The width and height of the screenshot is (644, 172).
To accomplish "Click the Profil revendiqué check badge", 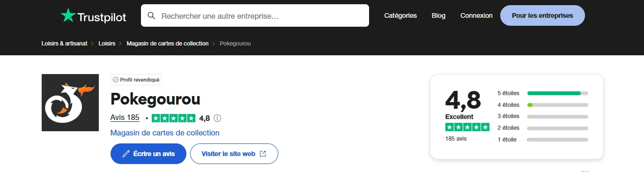I will (136, 80).
